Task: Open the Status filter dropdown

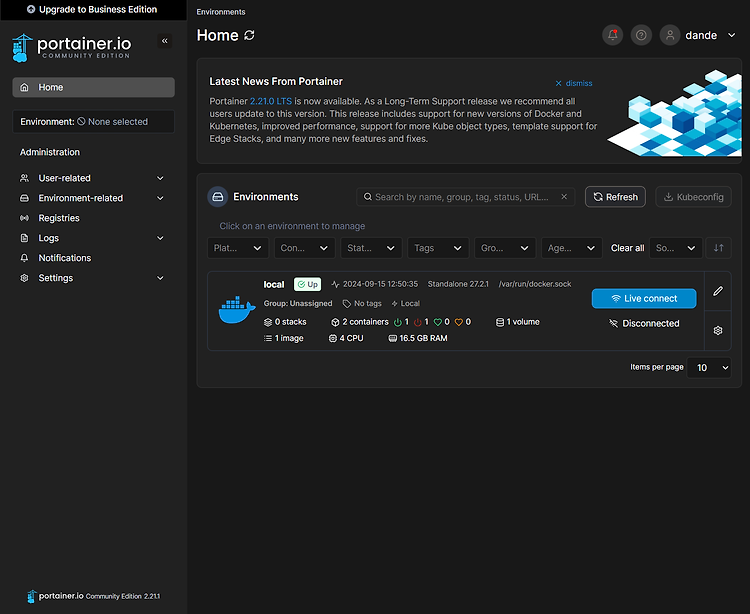Action: pyautogui.click(x=371, y=248)
